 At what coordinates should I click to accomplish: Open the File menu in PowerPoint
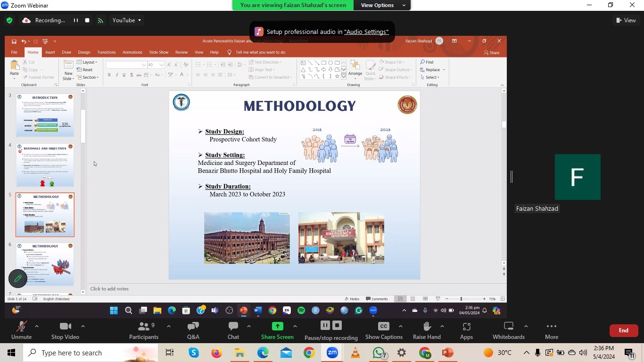point(14,52)
